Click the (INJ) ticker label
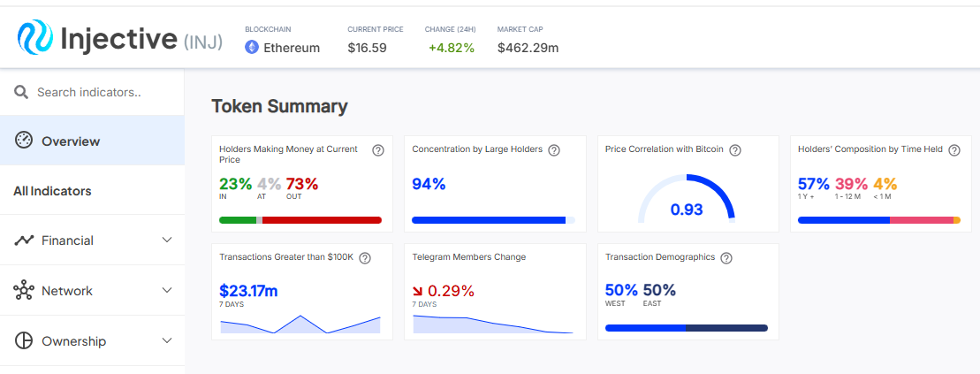This screenshot has height=374, width=980. click(x=203, y=42)
